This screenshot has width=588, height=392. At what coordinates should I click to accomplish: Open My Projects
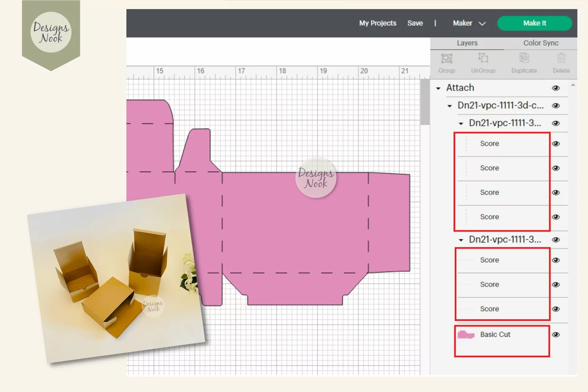coord(377,23)
